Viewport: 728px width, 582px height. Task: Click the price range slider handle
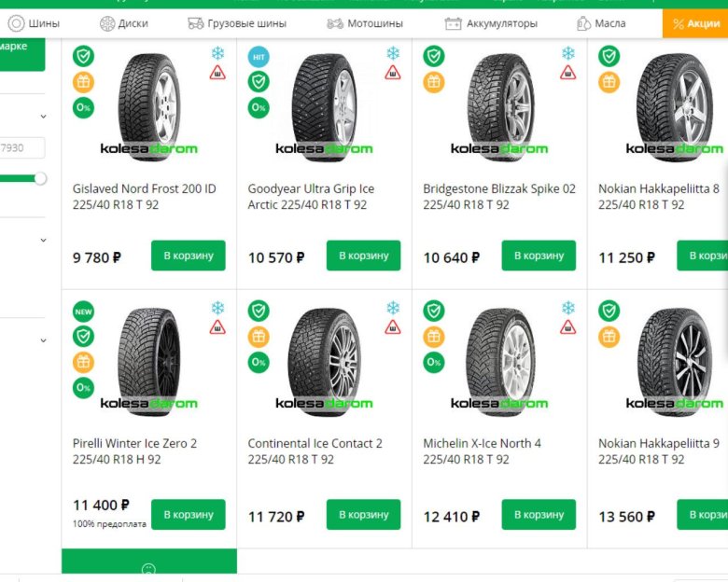40,178
